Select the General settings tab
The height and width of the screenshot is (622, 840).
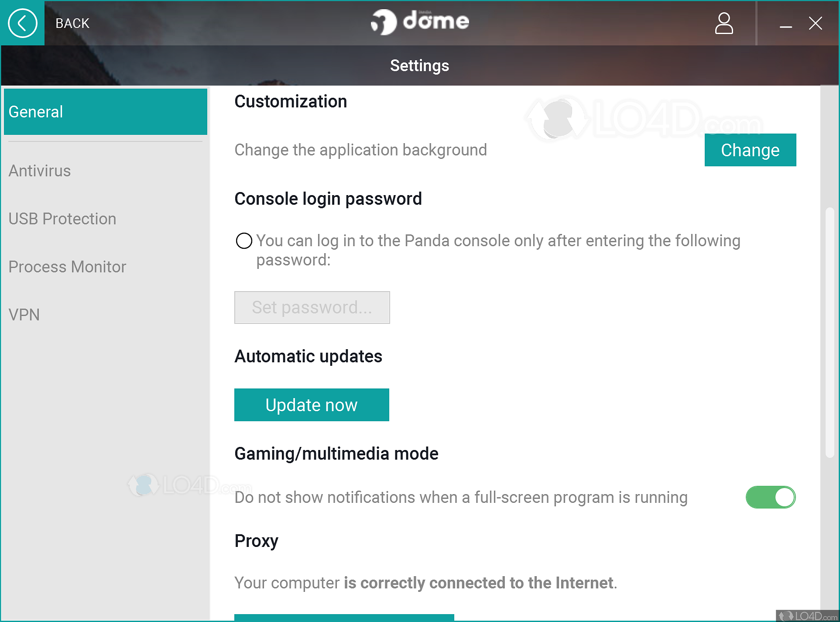[x=105, y=112]
